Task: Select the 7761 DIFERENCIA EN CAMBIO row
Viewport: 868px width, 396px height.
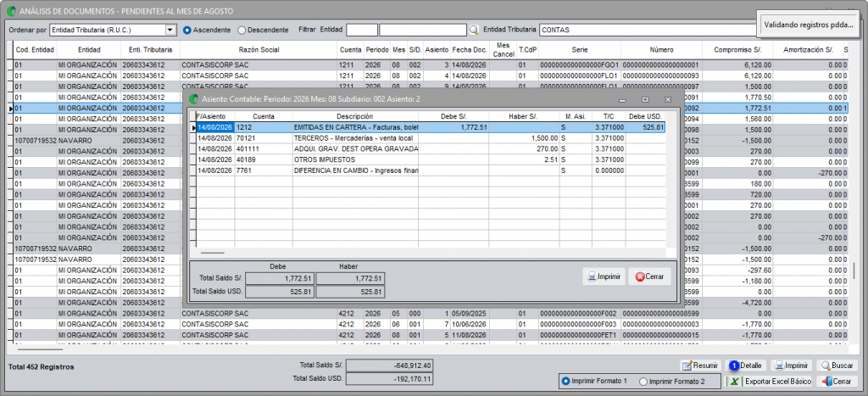Action: [430, 170]
